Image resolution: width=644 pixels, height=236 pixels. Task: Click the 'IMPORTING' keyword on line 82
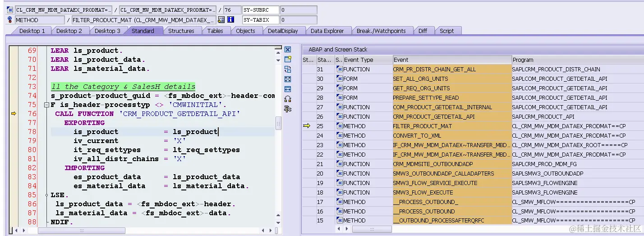pyautogui.click(x=85, y=168)
